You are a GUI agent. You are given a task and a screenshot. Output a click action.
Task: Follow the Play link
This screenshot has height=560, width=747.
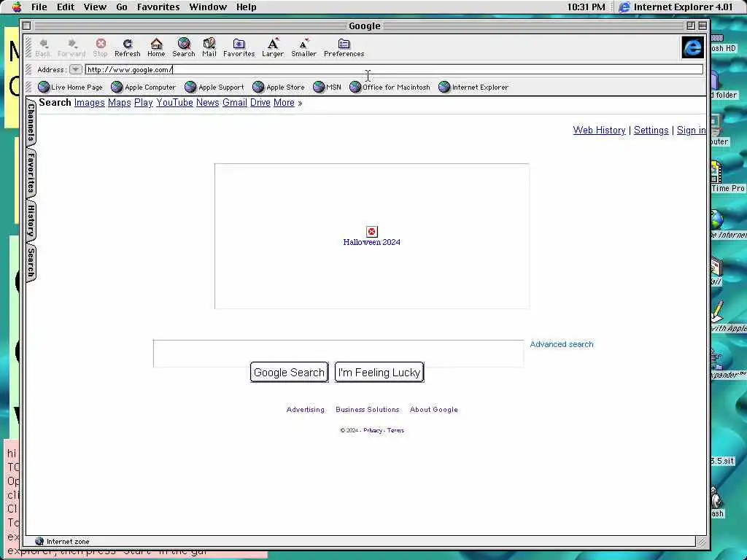point(144,102)
